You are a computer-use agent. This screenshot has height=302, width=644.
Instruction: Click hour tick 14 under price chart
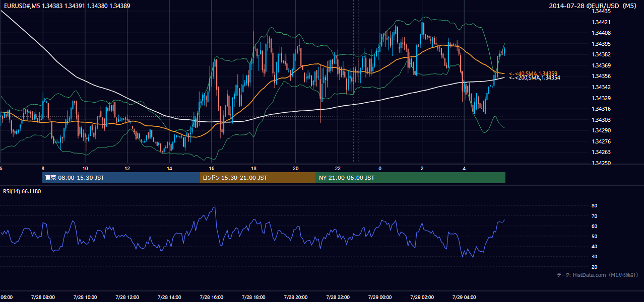click(x=169, y=169)
